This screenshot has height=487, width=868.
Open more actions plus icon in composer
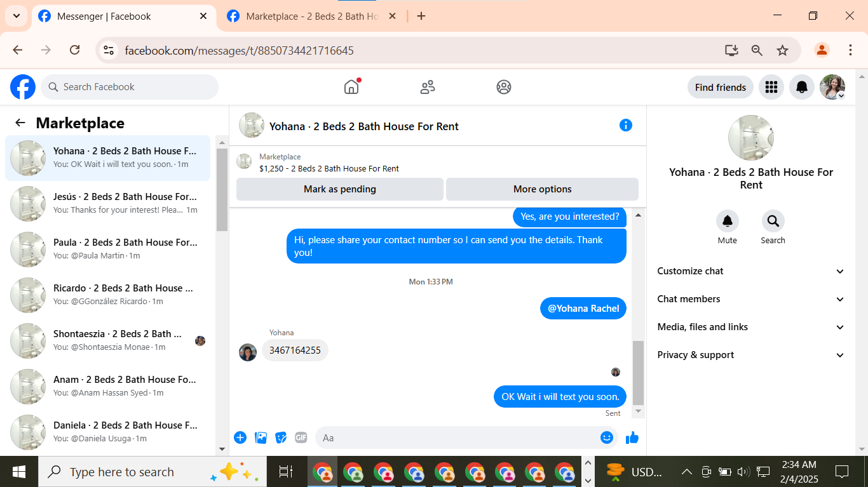click(240, 437)
